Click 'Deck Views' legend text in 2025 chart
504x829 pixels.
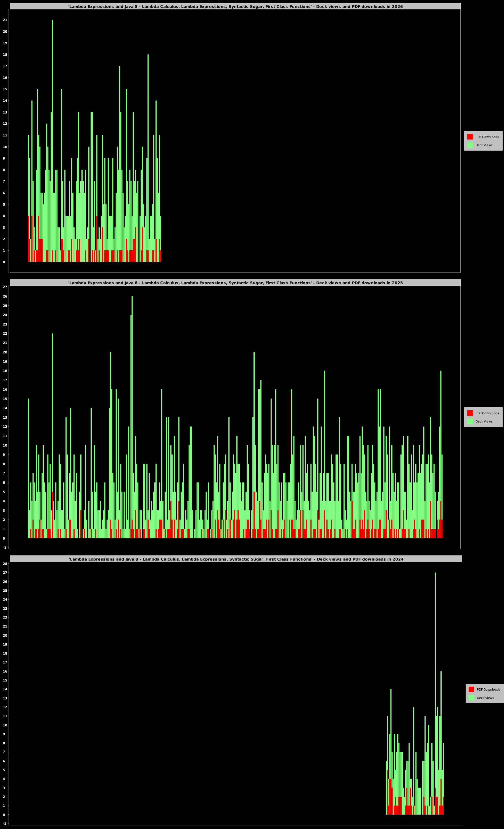[x=484, y=422]
